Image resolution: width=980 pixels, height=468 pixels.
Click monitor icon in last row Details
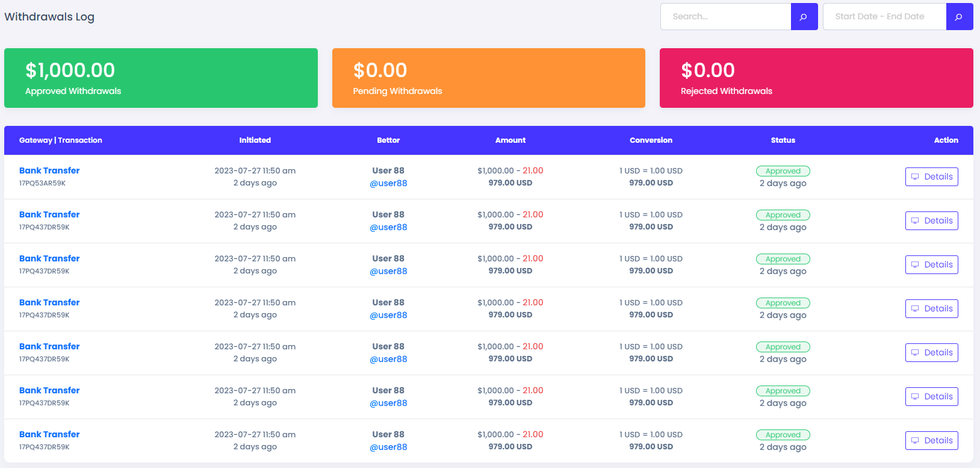click(915, 440)
